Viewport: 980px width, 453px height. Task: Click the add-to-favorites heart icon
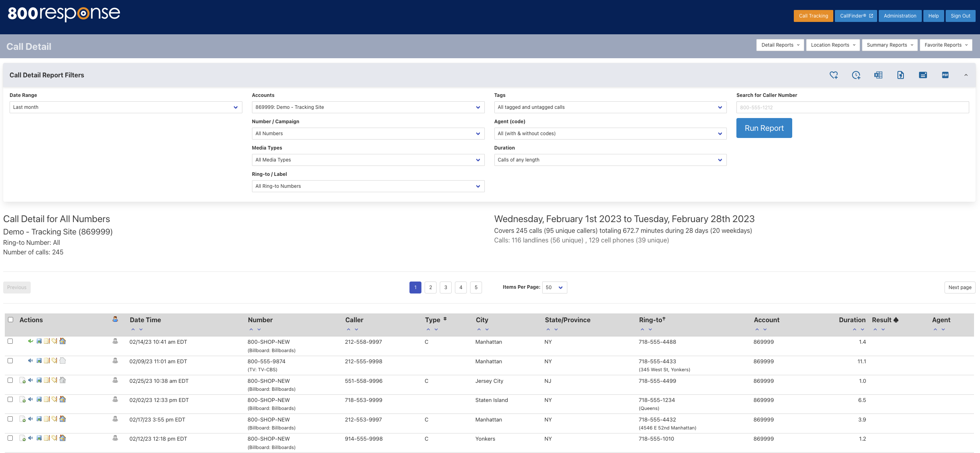pyautogui.click(x=833, y=75)
